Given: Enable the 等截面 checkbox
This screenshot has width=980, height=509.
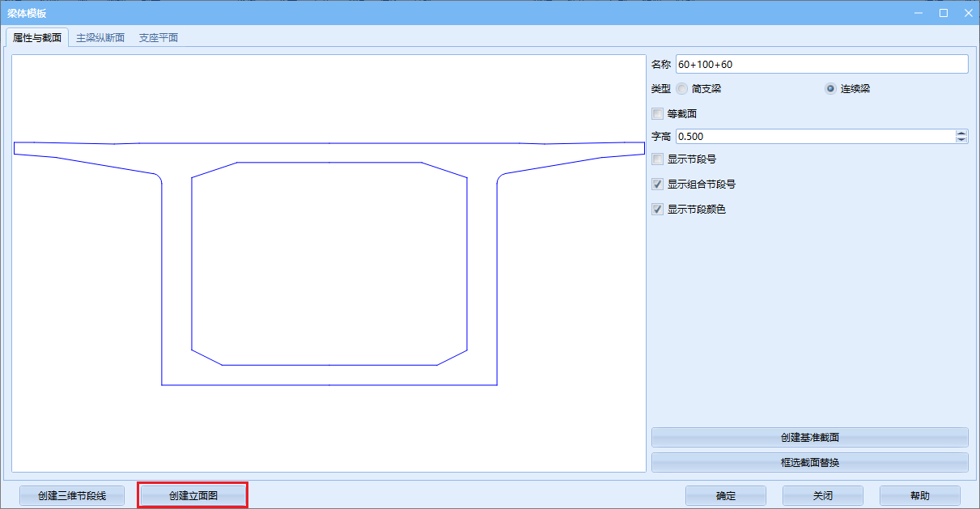Looking at the screenshot, I should tap(658, 114).
